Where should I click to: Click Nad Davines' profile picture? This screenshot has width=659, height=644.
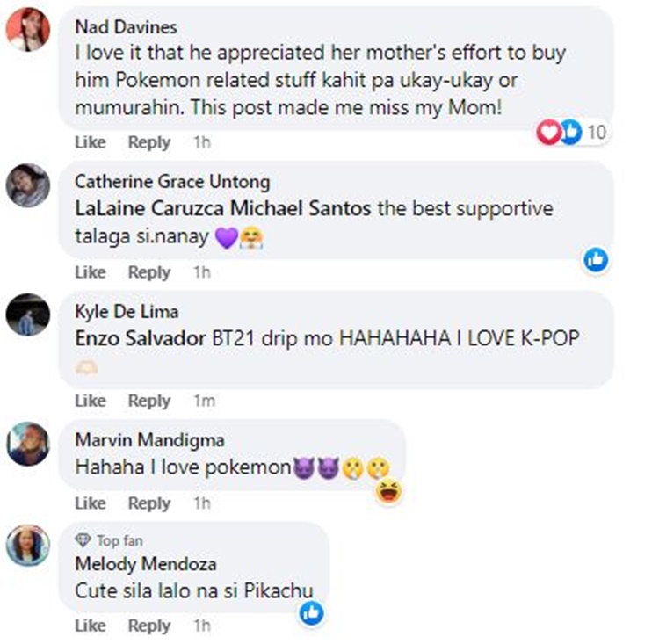[x=27, y=32]
